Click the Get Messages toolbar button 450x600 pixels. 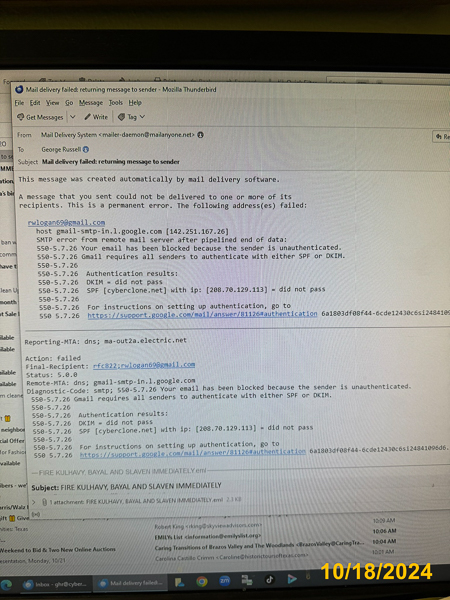click(40, 117)
